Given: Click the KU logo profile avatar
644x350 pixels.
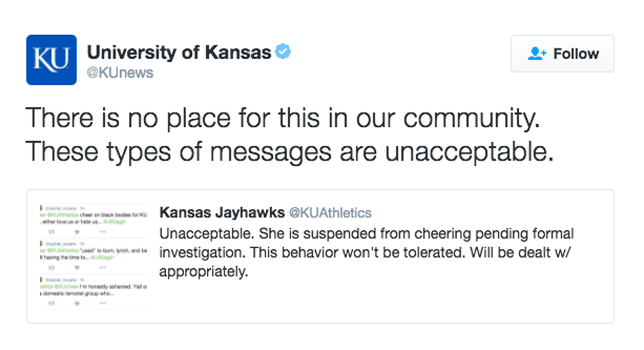Looking at the screenshot, I should [51, 59].
